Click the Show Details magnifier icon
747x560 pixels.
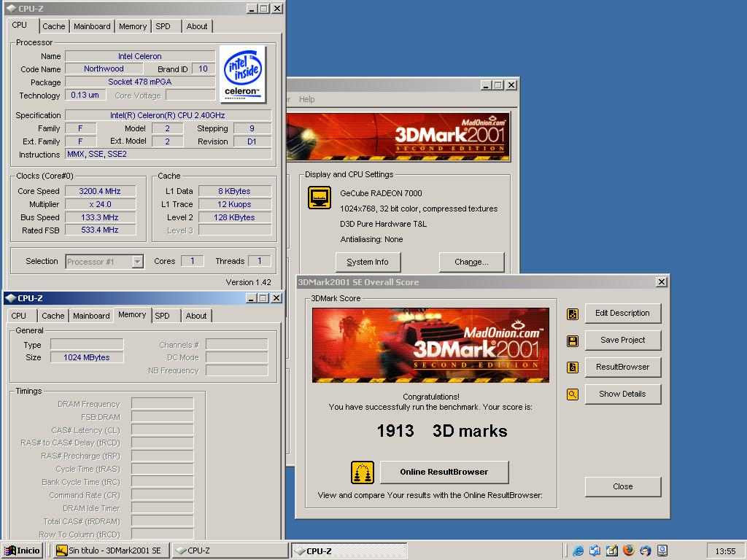(x=573, y=394)
